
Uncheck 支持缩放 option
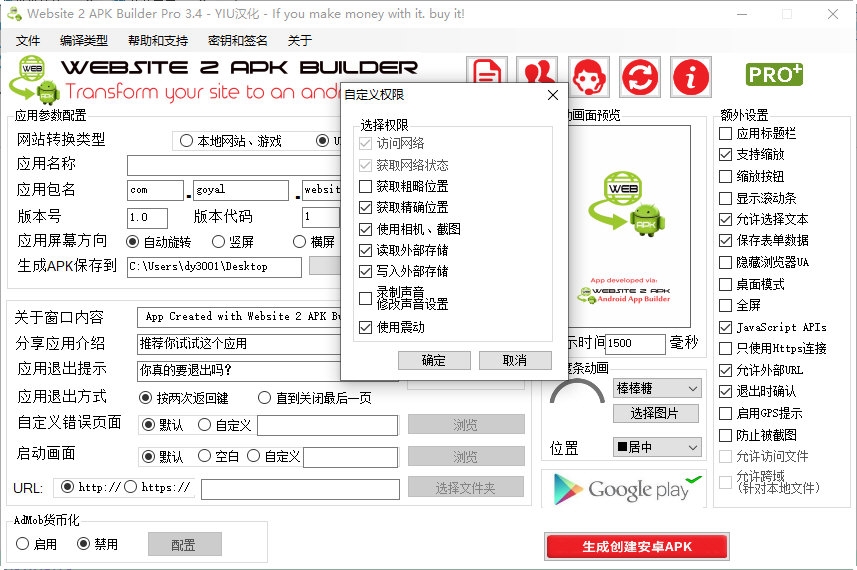pos(725,155)
